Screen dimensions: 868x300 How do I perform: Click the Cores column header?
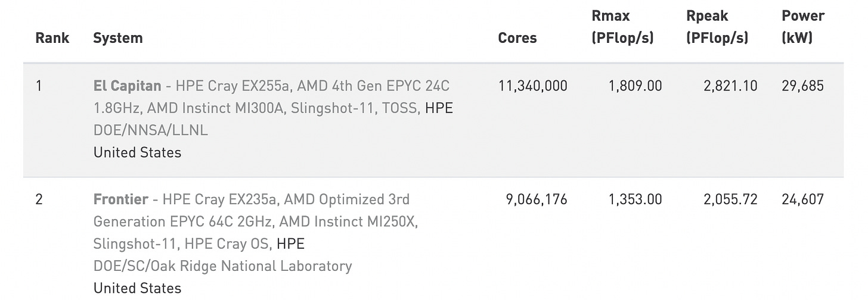coord(517,38)
